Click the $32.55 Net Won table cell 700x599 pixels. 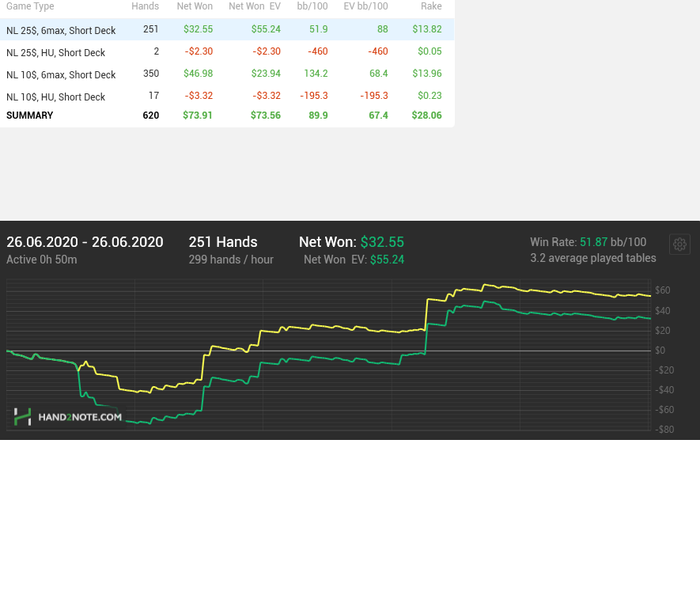[198, 29]
